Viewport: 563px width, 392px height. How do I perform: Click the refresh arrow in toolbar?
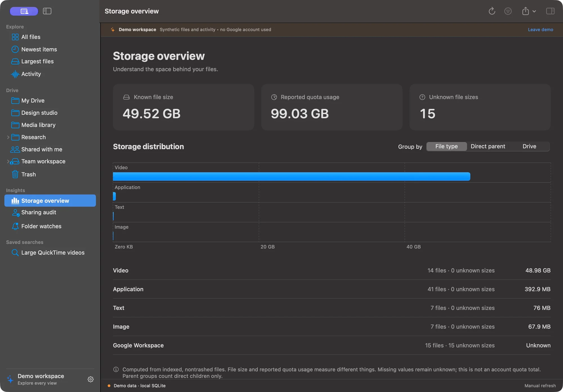click(x=492, y=11)
